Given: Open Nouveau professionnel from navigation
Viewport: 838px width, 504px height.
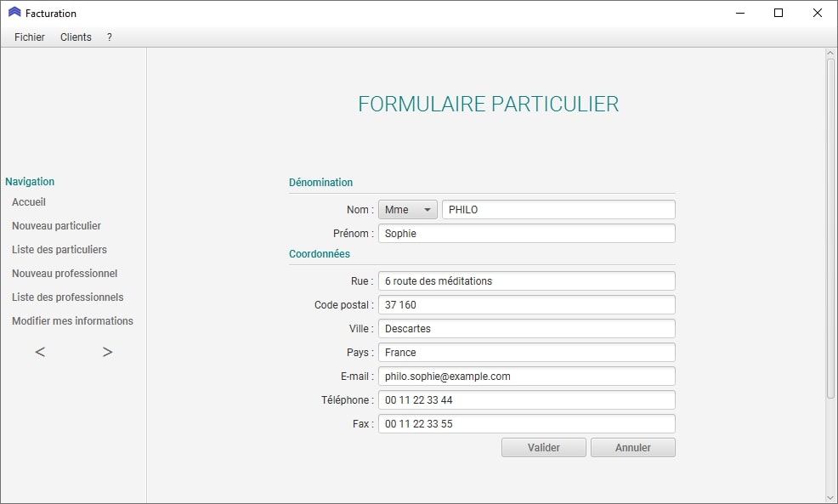Looking at the screenshot, I should [65, 274].
